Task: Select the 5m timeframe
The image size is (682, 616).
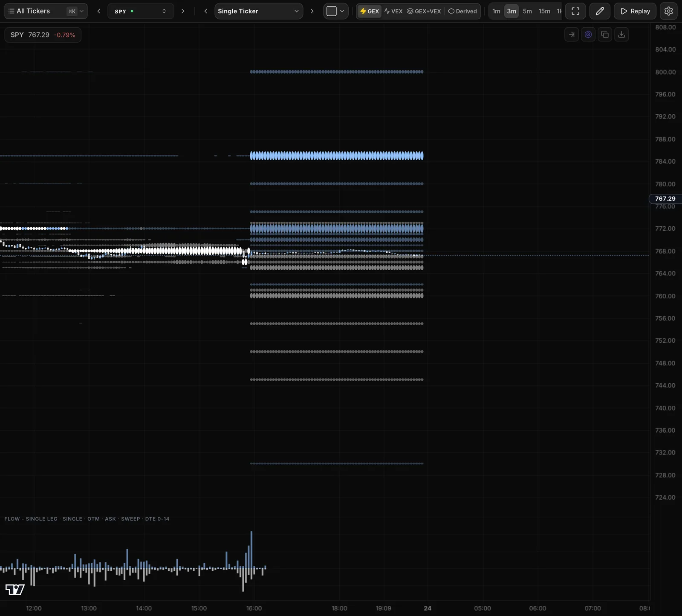Action: point(527,11)
